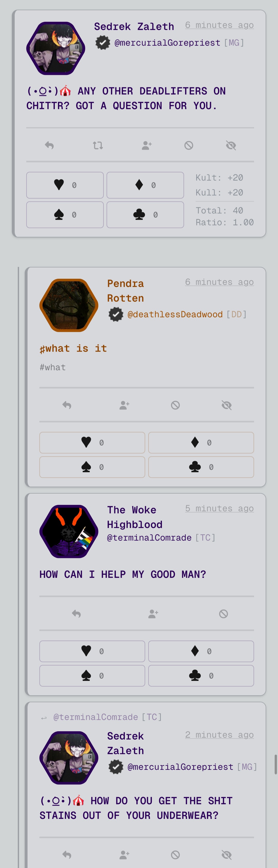Open the #what hashtag tag

click(x=53, y=367)
